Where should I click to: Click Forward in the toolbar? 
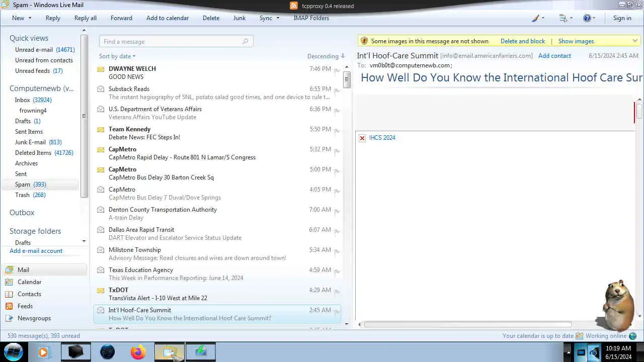[121, 18]
